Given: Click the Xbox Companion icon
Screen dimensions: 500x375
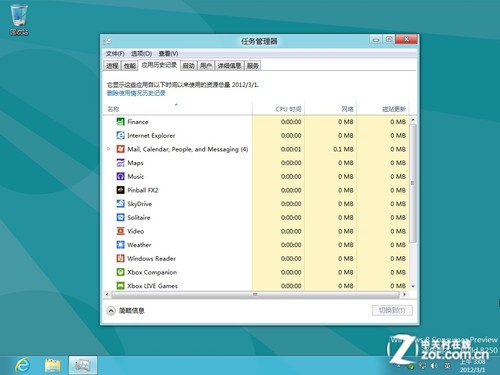Looking at the screenshot, I should click(x=120, y=272).
